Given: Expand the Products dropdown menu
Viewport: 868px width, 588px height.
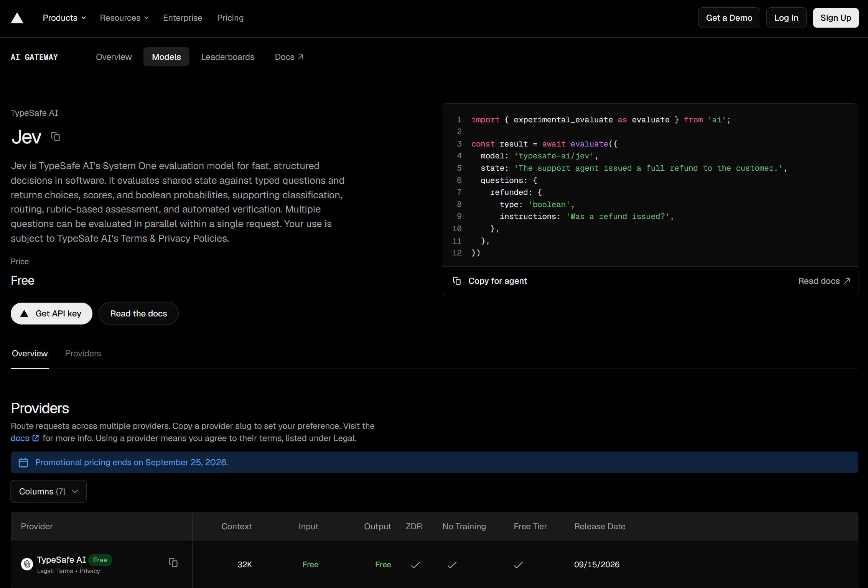Looking at the screenshot, I should coord(64,18).
